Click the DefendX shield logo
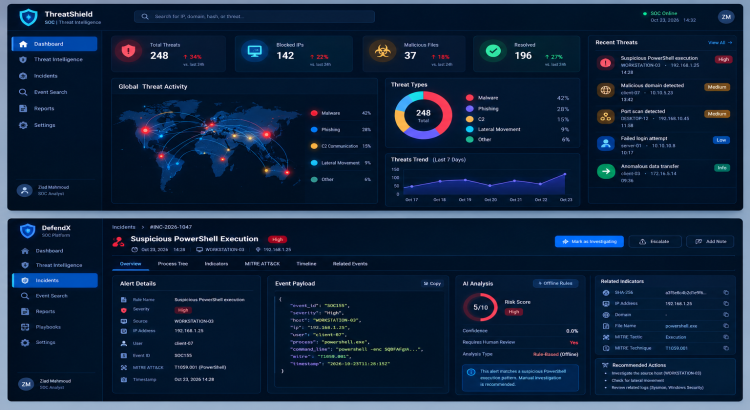750x410 pixels. click(28, 231)
